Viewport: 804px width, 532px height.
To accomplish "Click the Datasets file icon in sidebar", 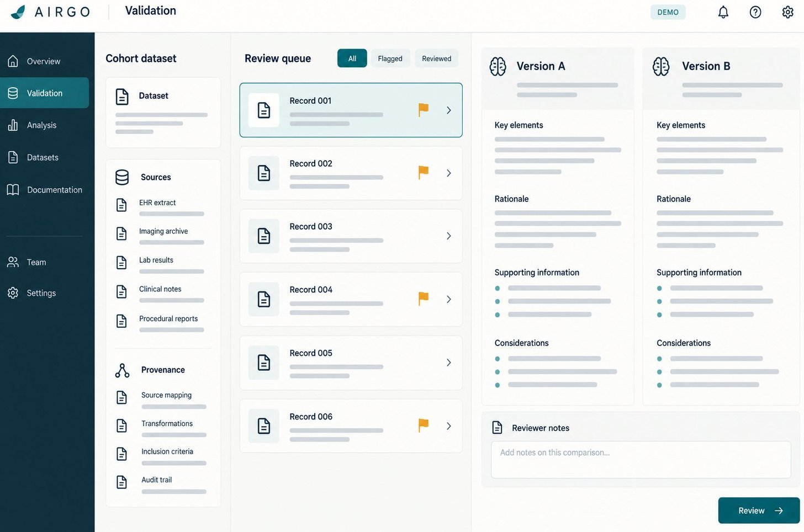I will tap(13, 157).
